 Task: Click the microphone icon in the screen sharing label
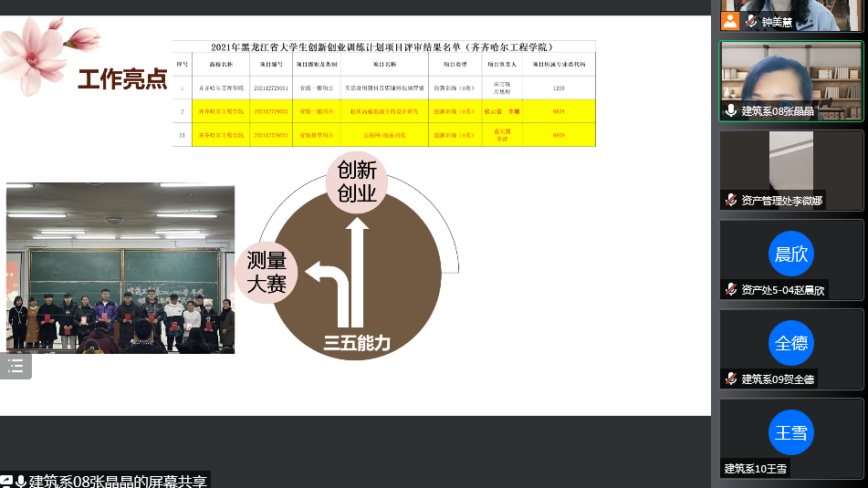click(20, 481)
